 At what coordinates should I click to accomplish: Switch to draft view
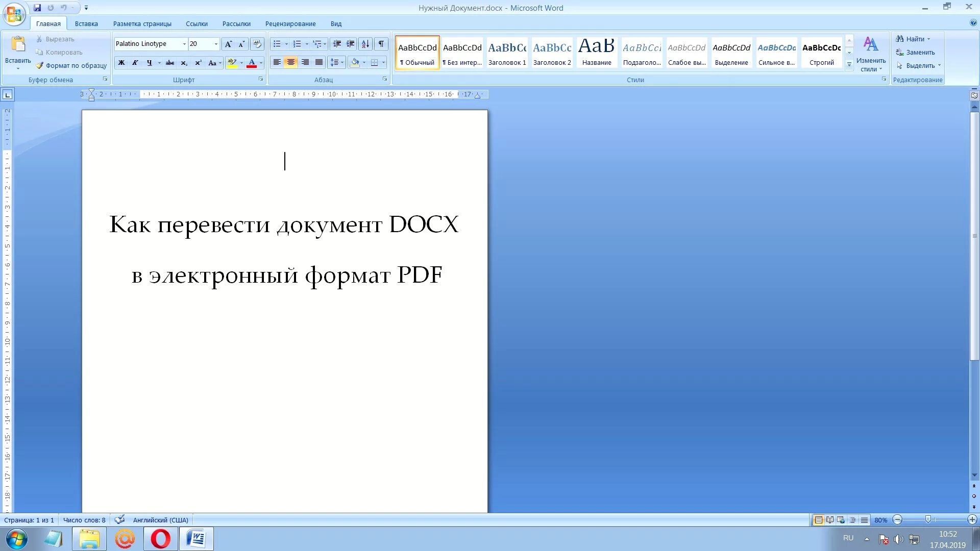point(864,520)
